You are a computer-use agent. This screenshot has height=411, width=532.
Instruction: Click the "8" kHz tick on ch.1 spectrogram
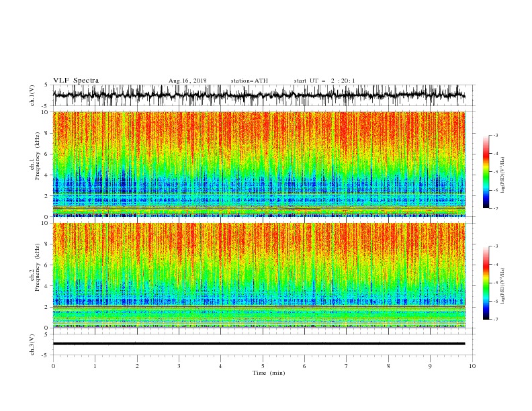coord(47,133)
